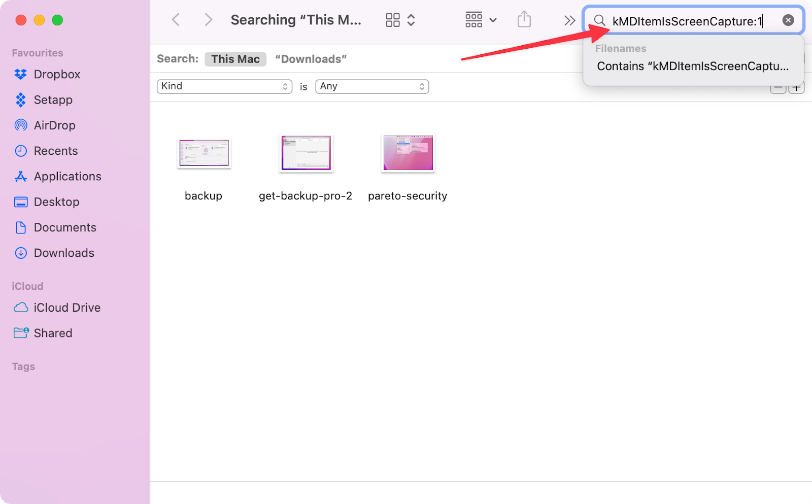Select AirDrop in the sidebar
This screenshot has height=504, width=812.
click(55, 125)
